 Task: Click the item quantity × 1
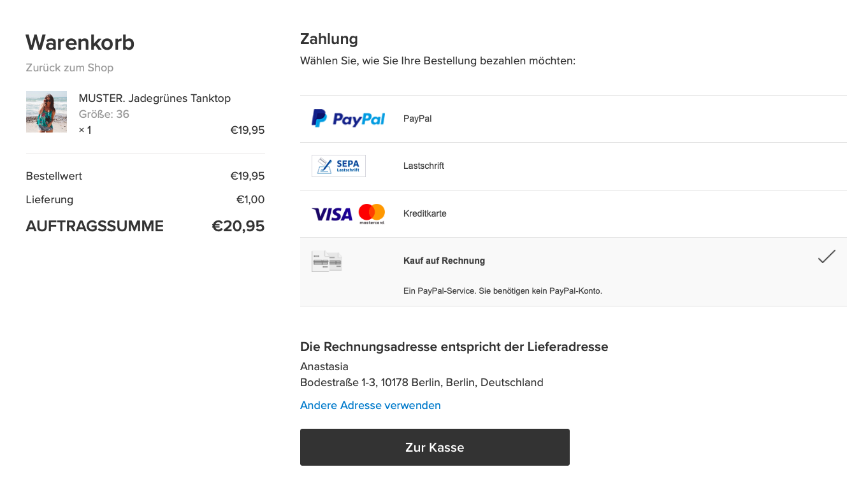pos(85,129)
